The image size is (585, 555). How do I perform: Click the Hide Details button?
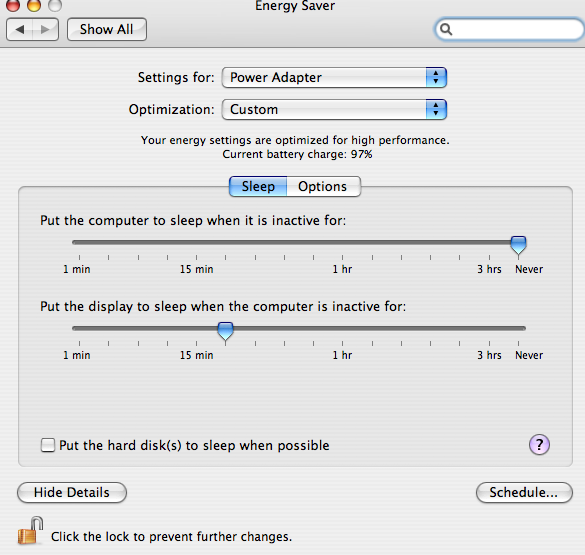(72, 492)
